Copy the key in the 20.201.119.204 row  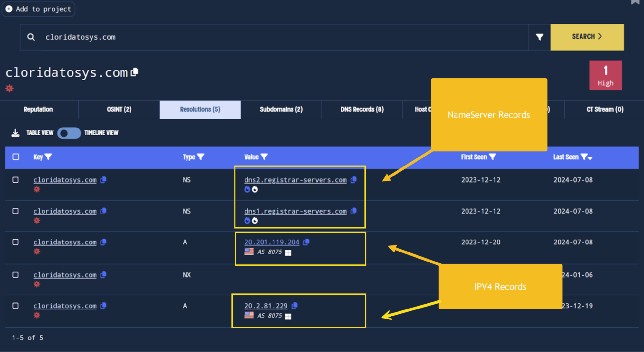pos(103,242)
